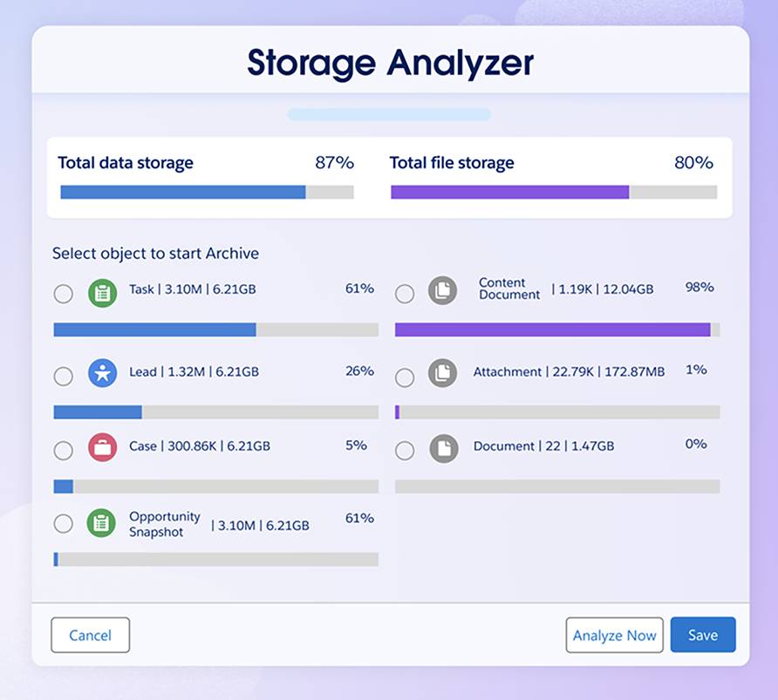Select the Lead radio button

[x=64, y=377]
